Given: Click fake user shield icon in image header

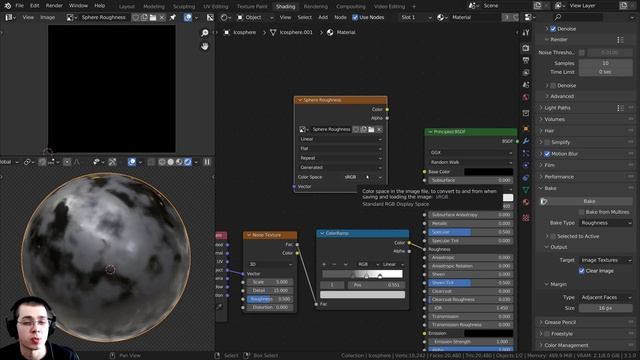Looking at the screenshot, I should coord(136,18).
